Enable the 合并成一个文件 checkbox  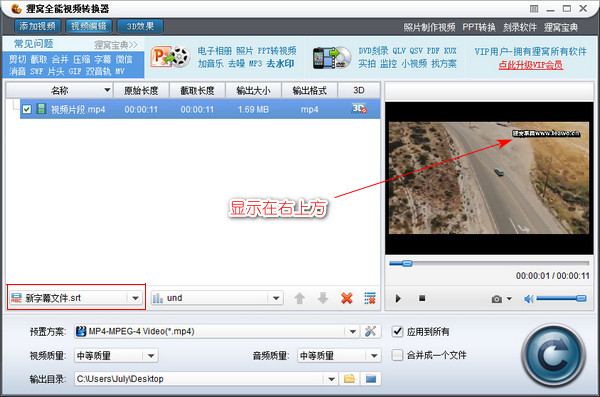(x=398, y=355)
